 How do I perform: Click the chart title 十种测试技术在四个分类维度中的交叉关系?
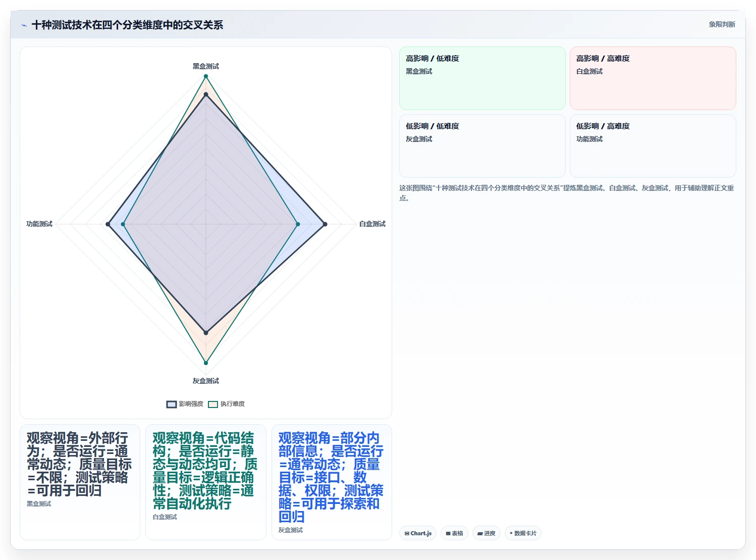click(x=127, y=25)
